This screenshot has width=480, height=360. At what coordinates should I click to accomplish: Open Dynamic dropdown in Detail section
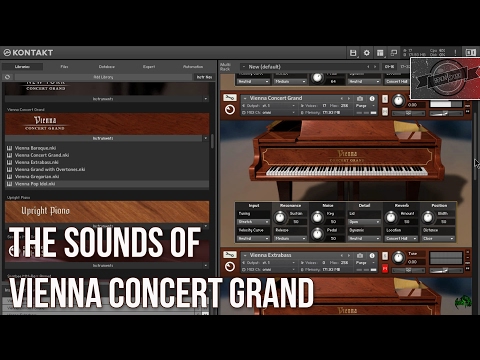(x=364, y=239)
